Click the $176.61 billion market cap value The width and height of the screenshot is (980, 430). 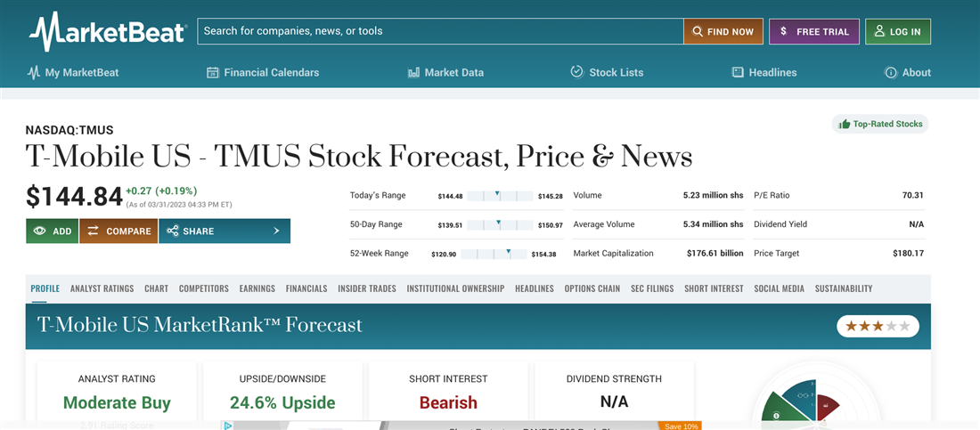715,254
